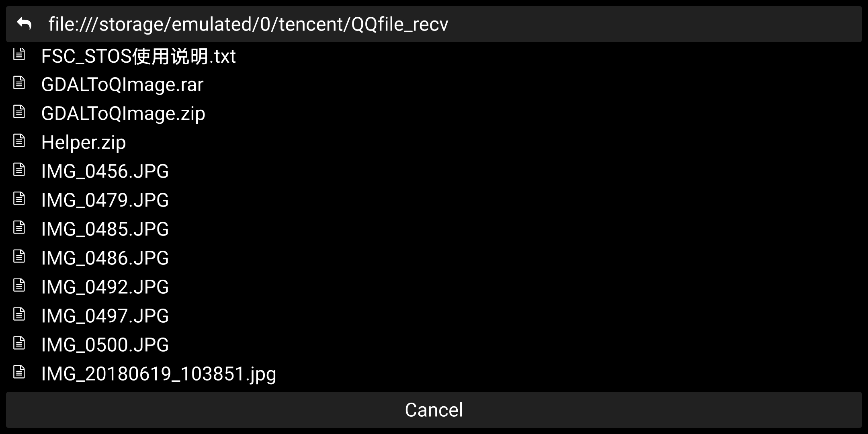Click file icon beside GDALToQImage.zip
868x434 pixels.
[19, 111]
